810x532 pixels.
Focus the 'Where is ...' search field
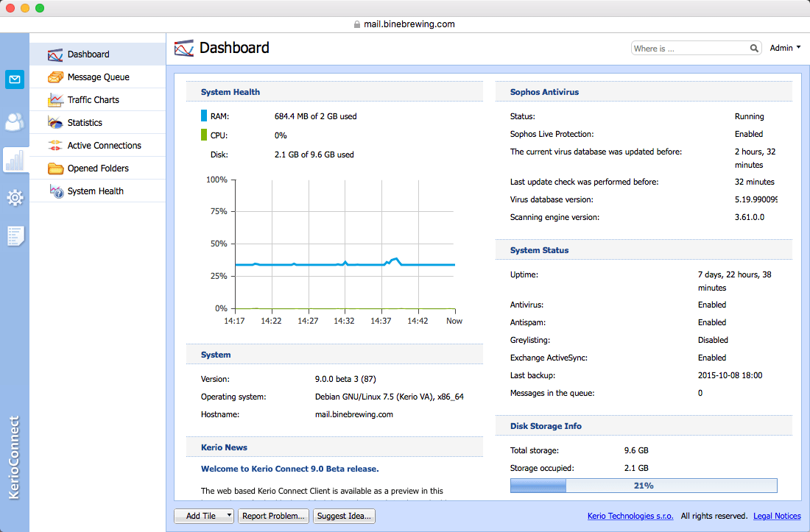(688, 49)
